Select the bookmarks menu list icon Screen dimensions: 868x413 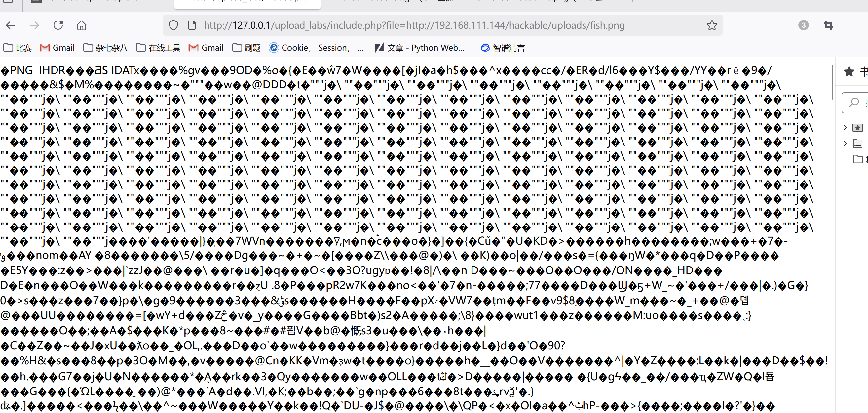coord(857,143)
